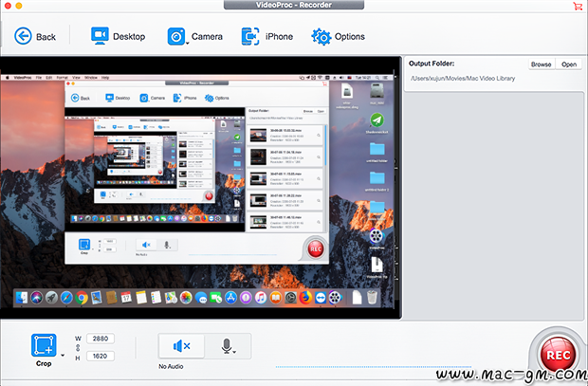Click Firefox in the previewed Dock
Screen dimensions: 588x386
(305, 298)
